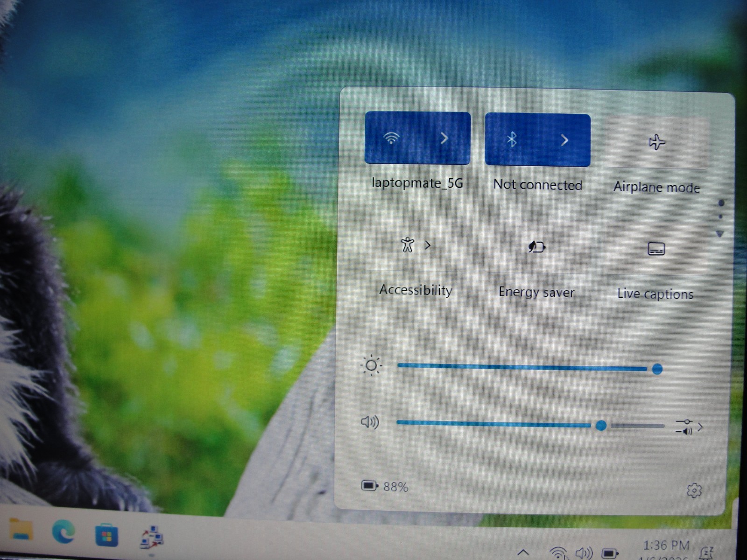The width and height of the screenshot is (747, 560).
Task: Open the Bluetooth devices chevron
Action: point(564,140)
